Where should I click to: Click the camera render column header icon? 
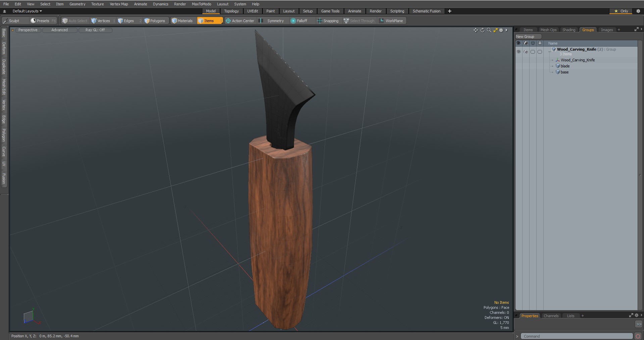point(526,43)
